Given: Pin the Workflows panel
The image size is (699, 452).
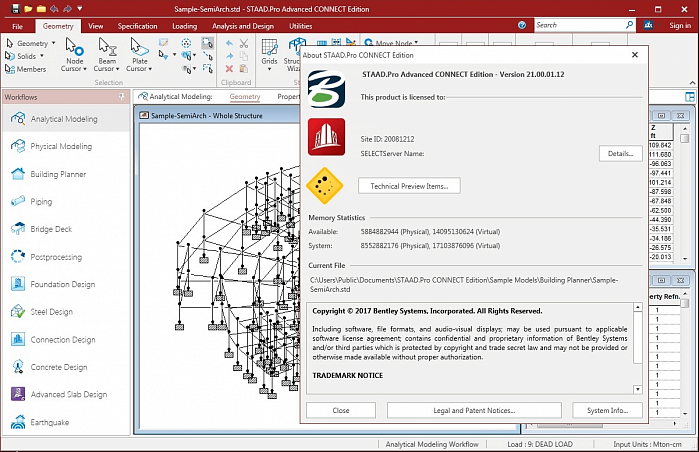Looking at the screenshot, I should pos(121,97).
